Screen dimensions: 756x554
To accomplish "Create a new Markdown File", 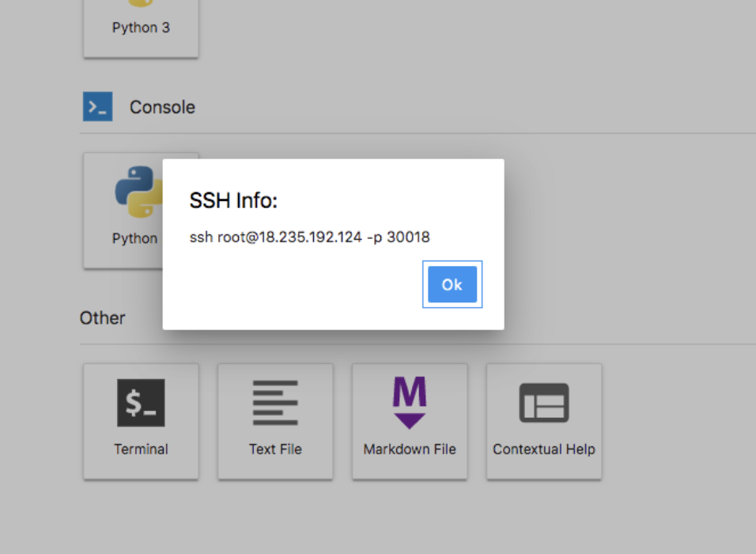I will (410, 421).
